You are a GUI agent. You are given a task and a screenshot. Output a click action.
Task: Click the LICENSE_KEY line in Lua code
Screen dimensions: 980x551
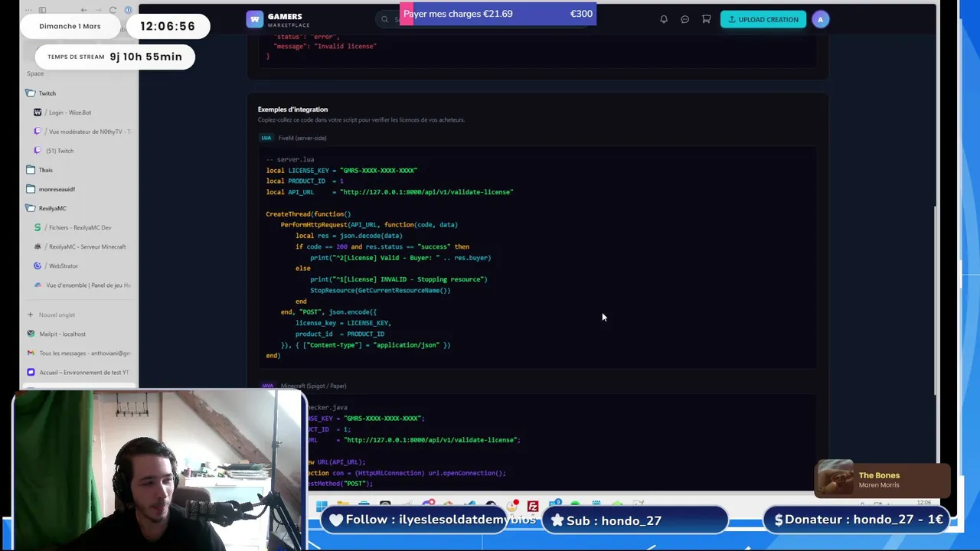(341, 170)
